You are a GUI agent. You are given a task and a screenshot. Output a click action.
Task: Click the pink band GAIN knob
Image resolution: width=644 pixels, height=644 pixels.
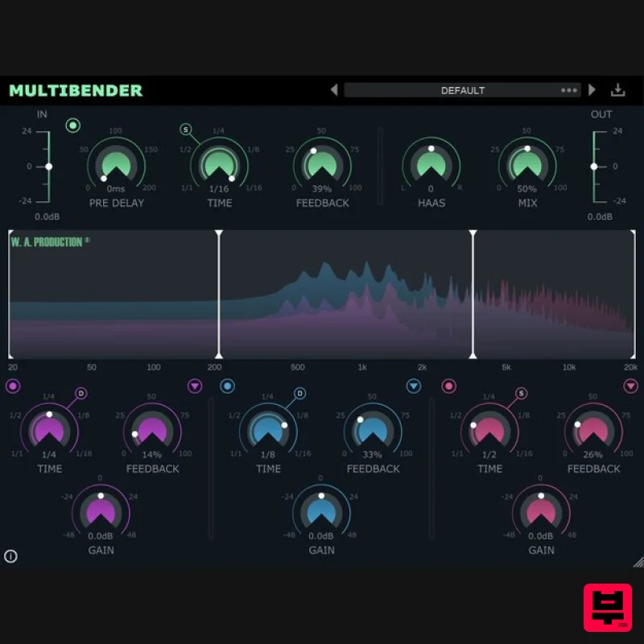click(541, 512)
